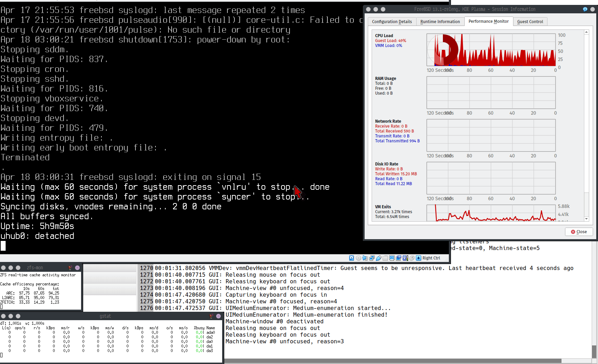
Task: Select the Guest Control tab
Action: [x=530, y=22]
